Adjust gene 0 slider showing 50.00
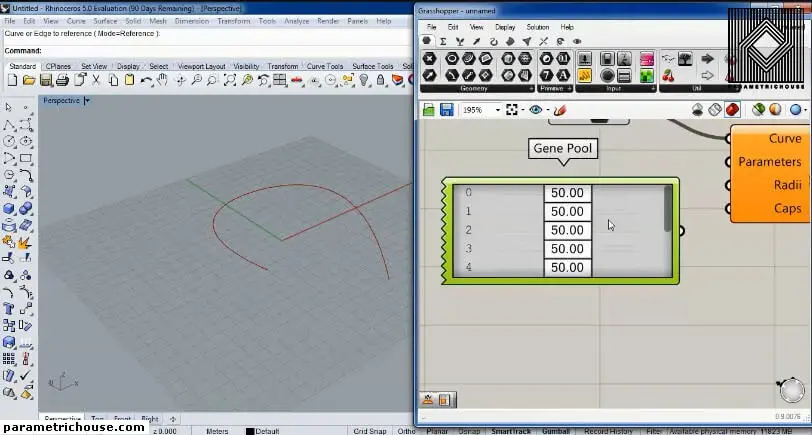The image size is (812, 435). pos(567,193)
